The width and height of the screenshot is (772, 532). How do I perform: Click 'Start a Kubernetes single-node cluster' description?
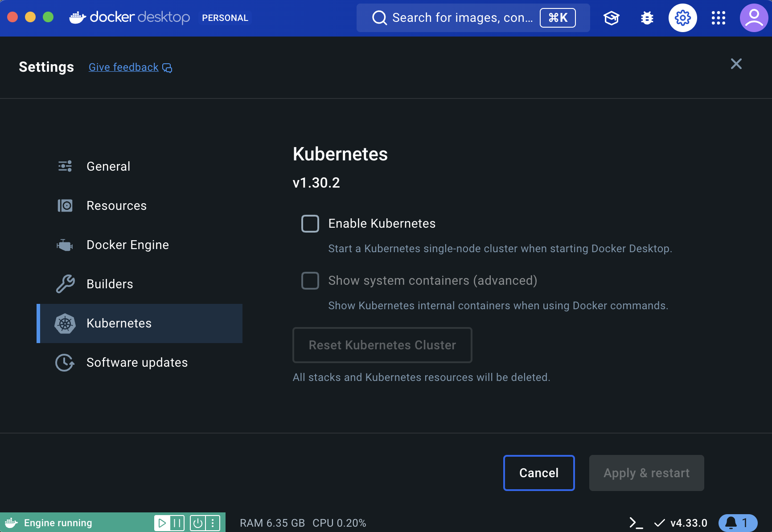pyautogui.click(x=500, y=249)
